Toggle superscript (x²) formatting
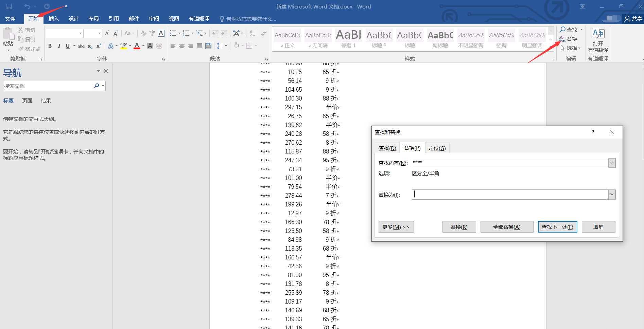 [99, 46]
